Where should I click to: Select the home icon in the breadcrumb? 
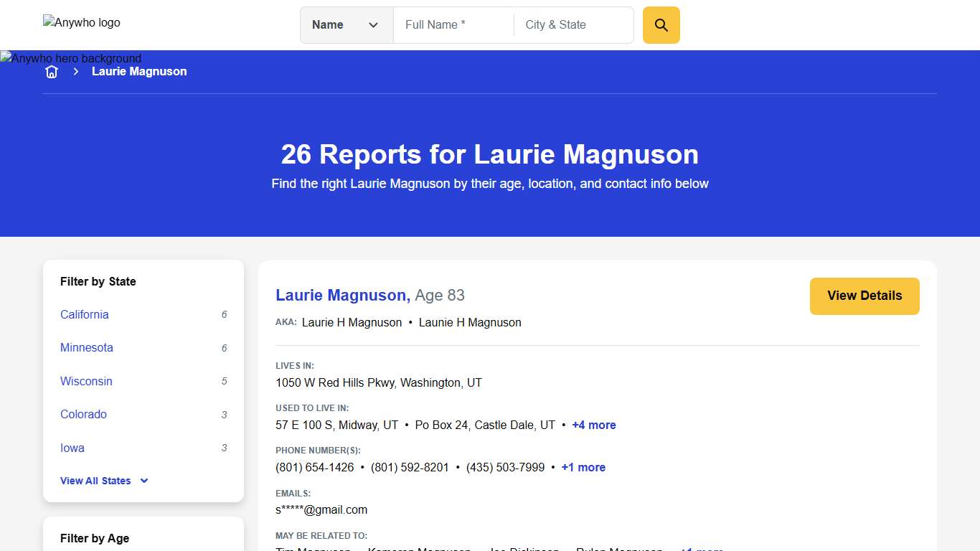pos(51,71)
